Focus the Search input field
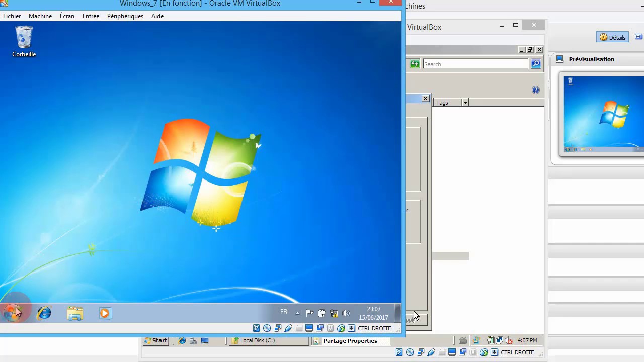This screenshot has height=362, width=644. 475,64
